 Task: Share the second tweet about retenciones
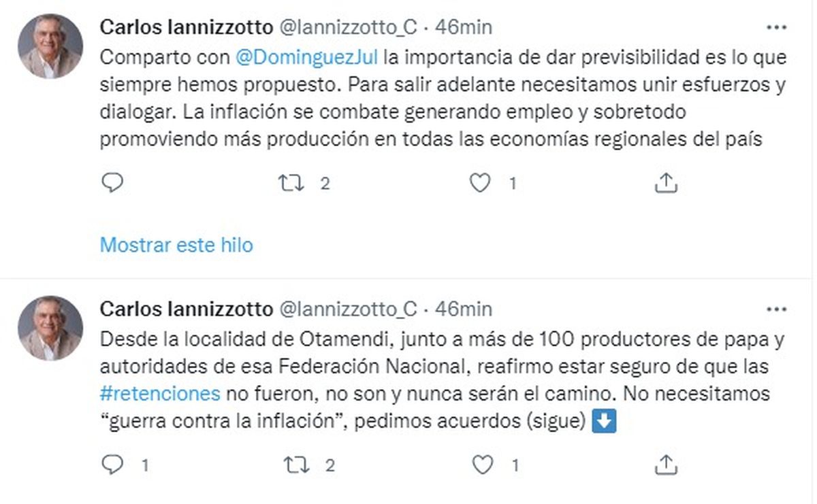pyautogui.click(x=665, y=465)
